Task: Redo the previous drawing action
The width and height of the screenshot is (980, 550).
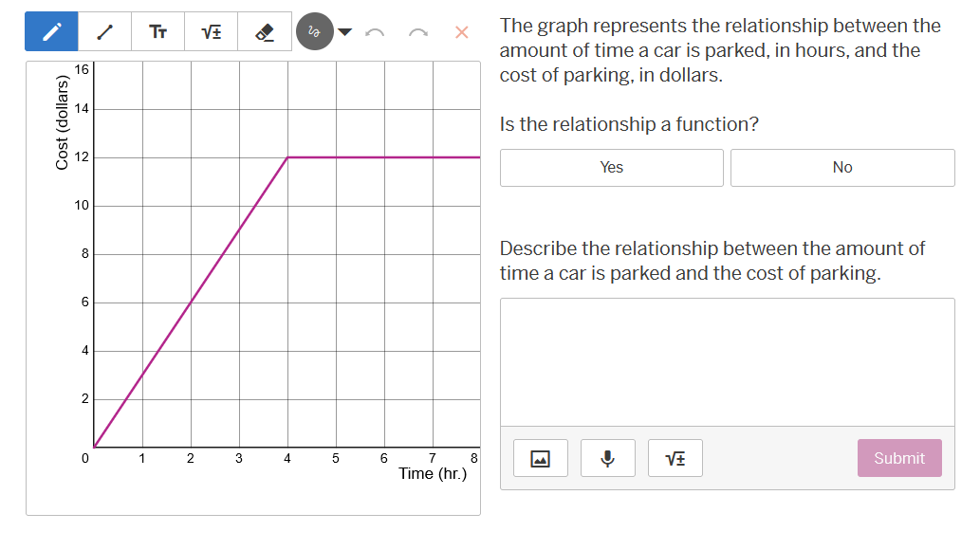Action: point(416,31)
